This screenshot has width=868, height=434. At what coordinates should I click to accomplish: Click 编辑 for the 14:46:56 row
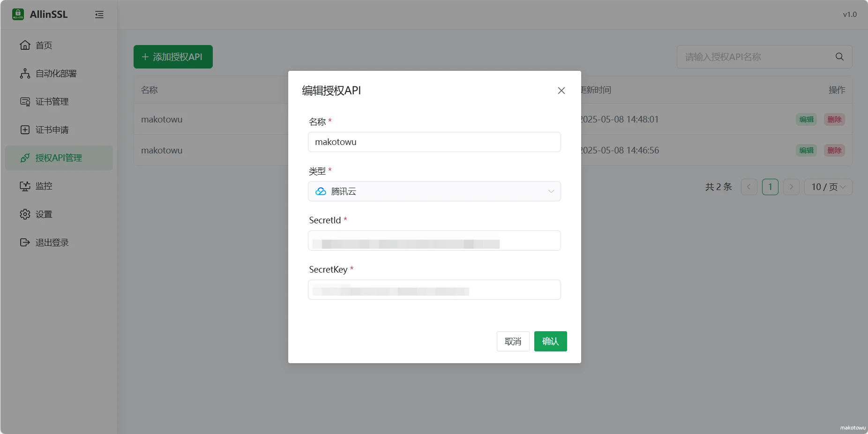806,150
